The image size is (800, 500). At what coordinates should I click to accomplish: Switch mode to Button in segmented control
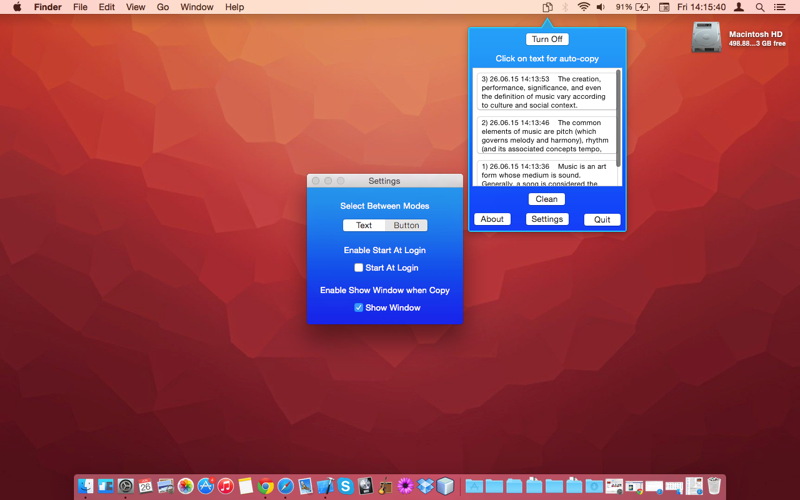click(406, 225)
